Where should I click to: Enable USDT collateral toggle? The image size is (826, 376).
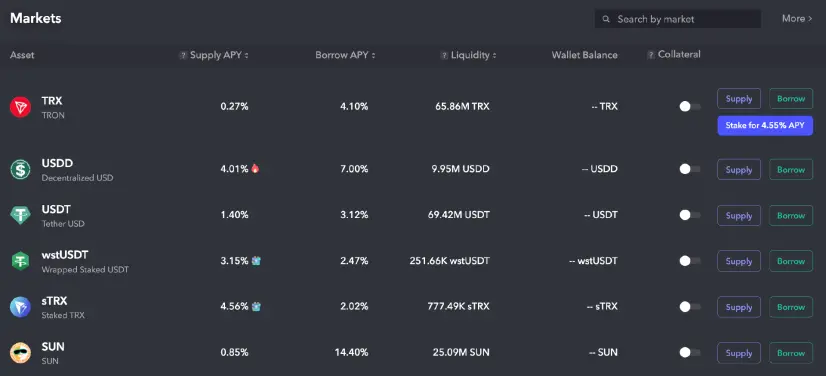[690, 215]
